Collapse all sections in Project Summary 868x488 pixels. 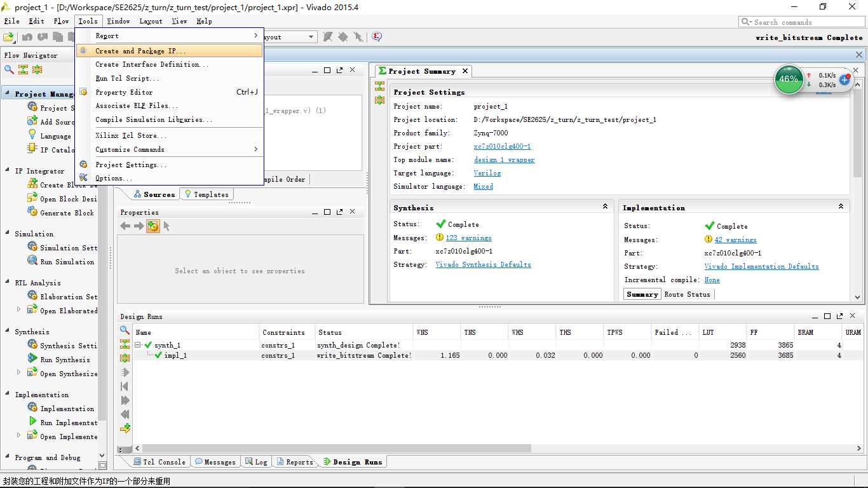[x=379, y=86]
